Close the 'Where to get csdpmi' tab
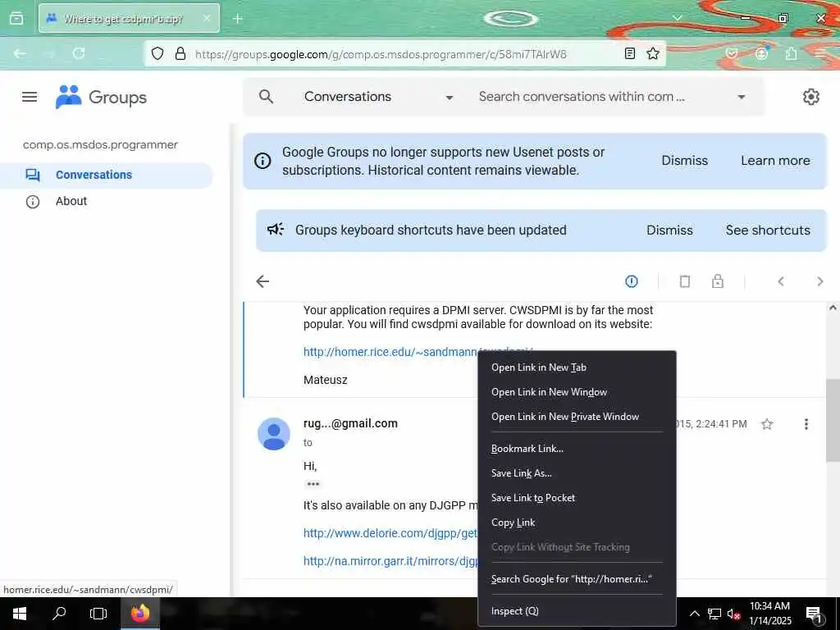This screenshot has width=840, height=630. tap(207, 18)
